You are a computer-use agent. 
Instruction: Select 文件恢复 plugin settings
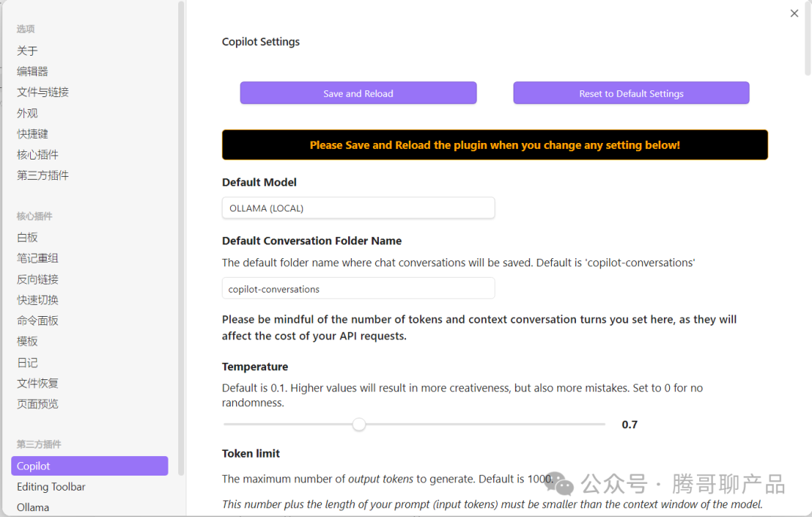38,383
